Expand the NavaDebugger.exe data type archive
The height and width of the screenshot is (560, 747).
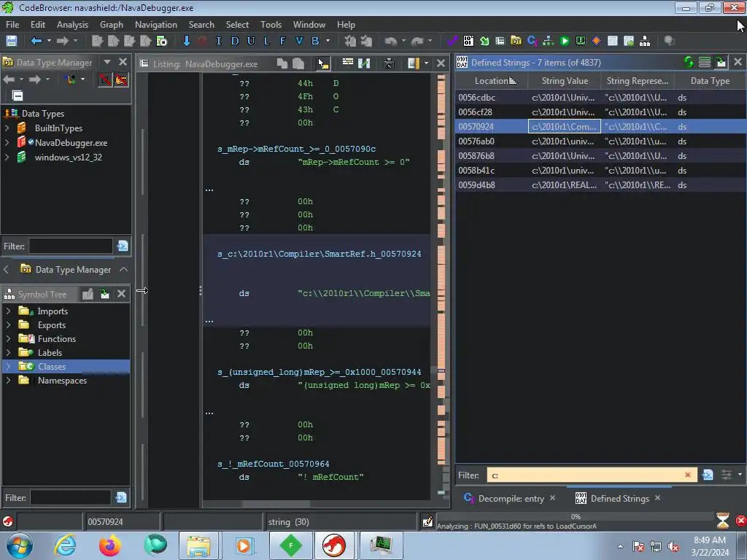(7, 142)
